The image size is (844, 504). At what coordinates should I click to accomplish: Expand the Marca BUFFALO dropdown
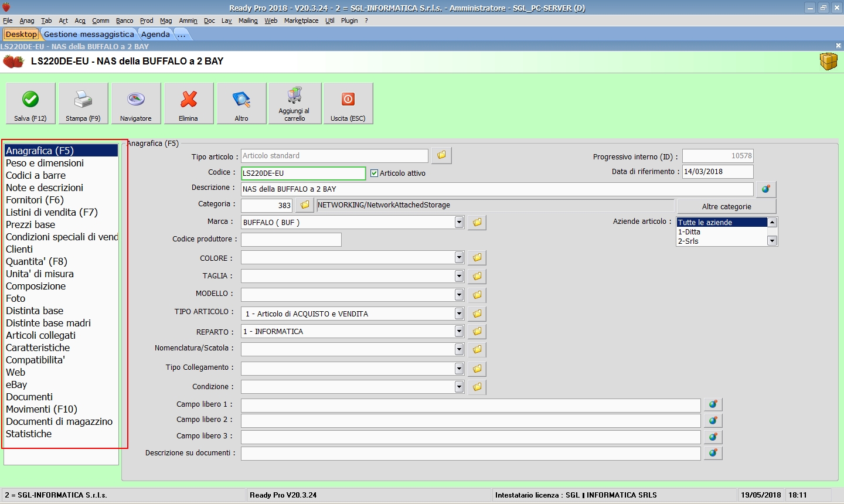[x=459, y=223]
